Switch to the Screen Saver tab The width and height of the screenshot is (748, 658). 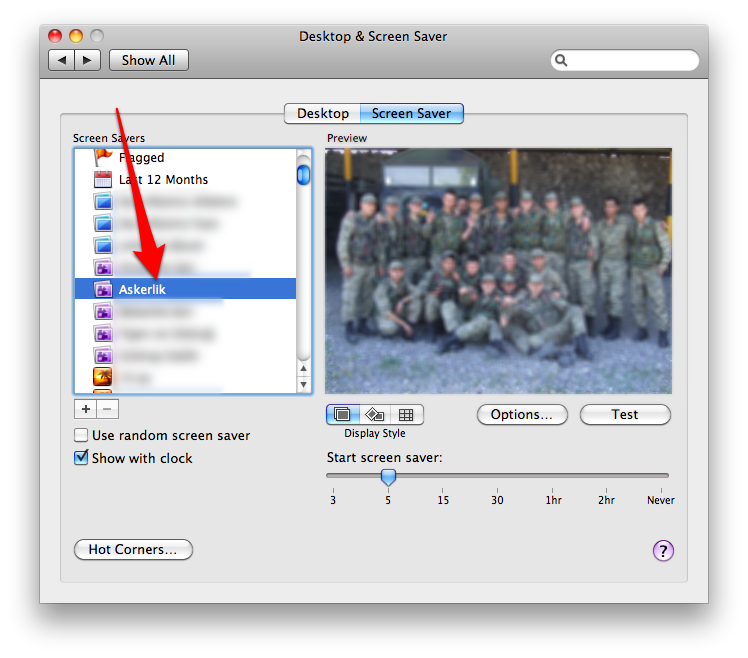(411, 114)
